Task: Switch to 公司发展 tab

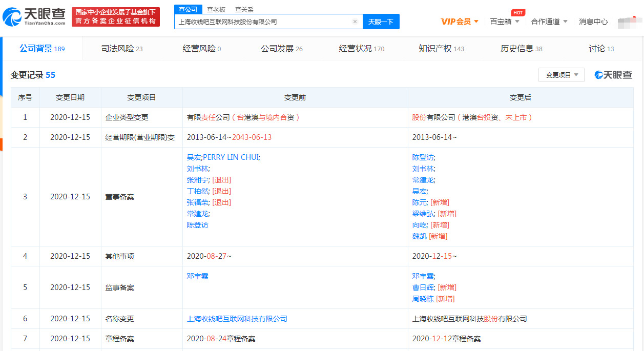Action: 282,49
